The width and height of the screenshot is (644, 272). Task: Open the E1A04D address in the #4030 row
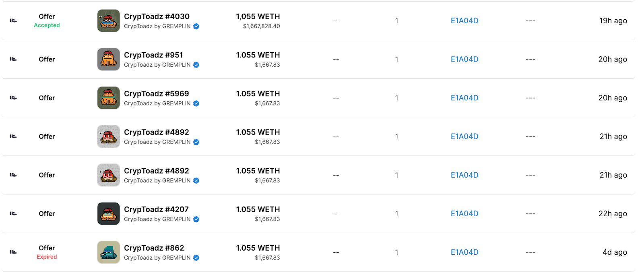[464, 20]
